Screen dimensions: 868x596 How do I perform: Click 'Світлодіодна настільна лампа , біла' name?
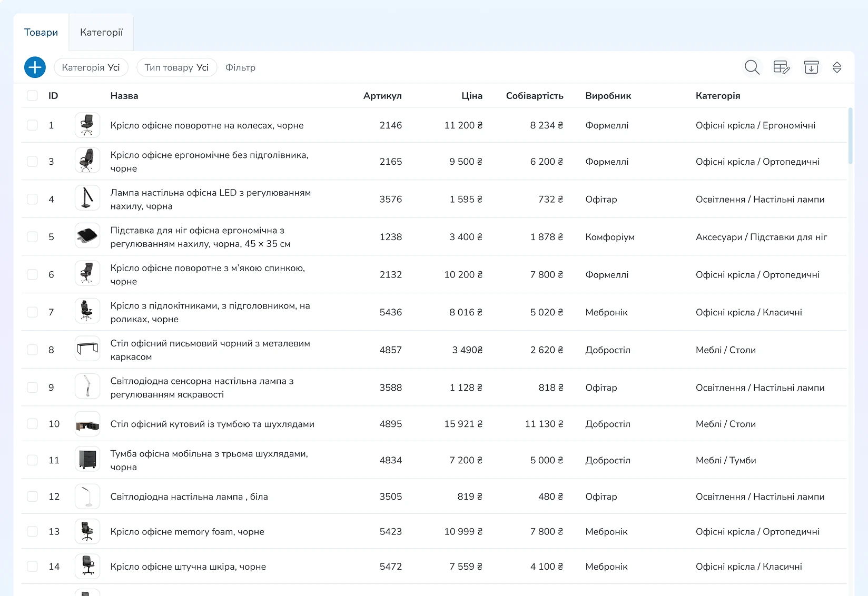tap(189, 496)
